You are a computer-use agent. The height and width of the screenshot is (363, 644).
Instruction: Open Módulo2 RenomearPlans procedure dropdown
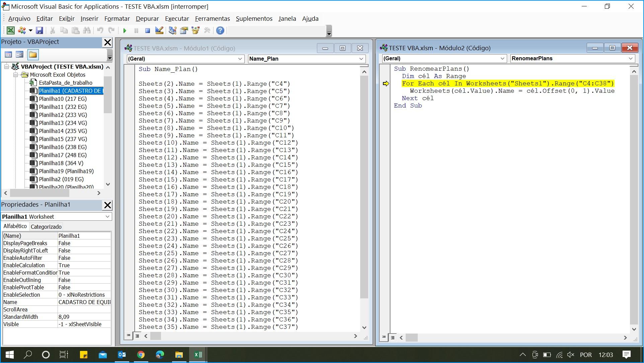(x=631, y=59)
